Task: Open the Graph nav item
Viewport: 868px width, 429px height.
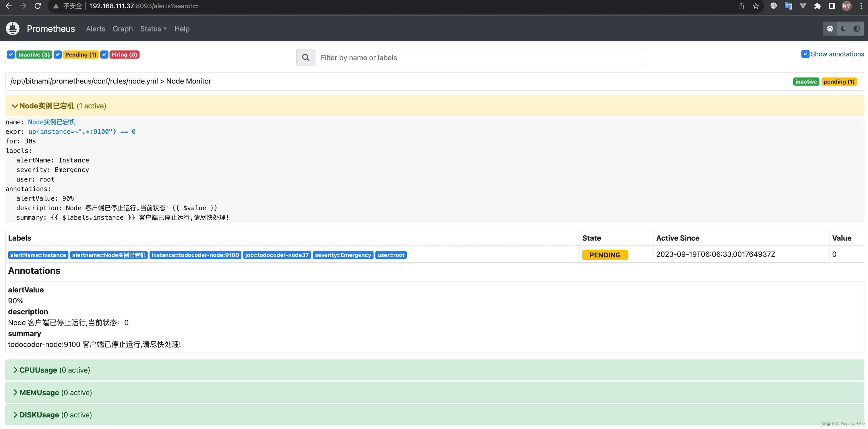Action: coord(123,29)
